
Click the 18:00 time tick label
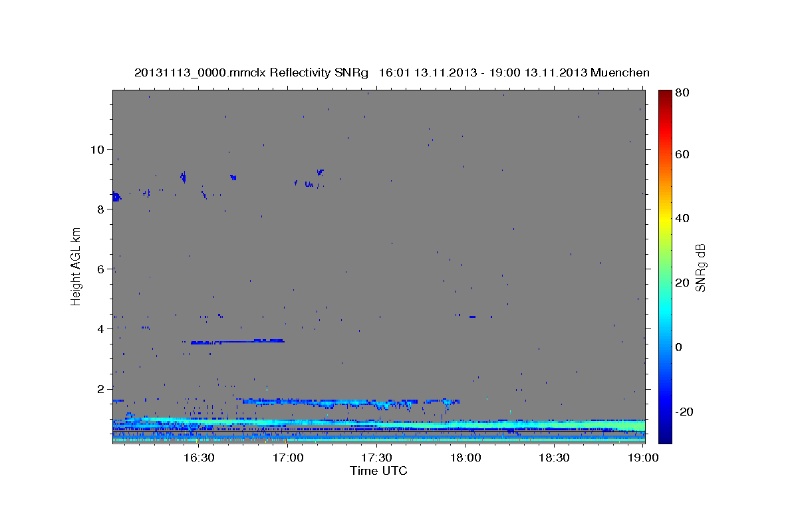coord(466,458)
